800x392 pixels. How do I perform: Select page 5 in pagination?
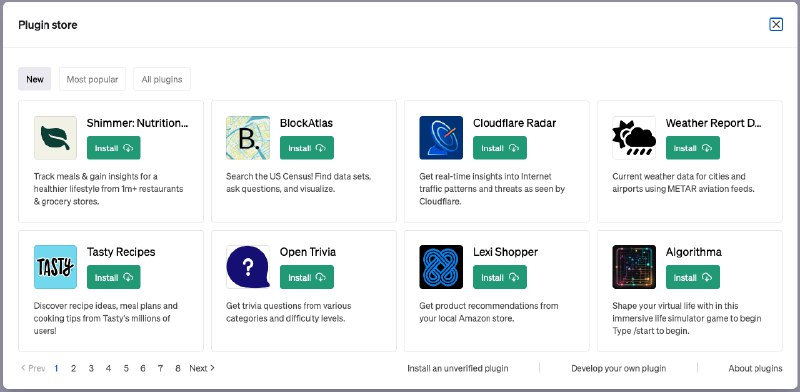(126, 368)
